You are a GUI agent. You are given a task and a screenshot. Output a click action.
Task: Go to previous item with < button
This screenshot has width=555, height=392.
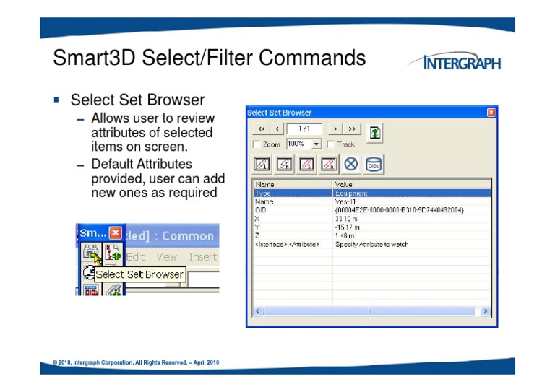(x=277, y=129)
